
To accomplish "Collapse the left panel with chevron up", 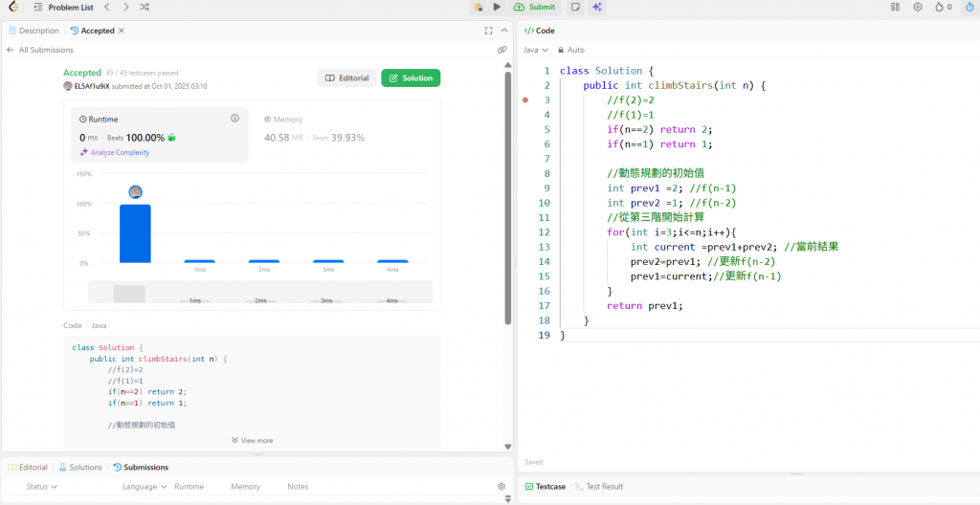I will coord(504,30).
